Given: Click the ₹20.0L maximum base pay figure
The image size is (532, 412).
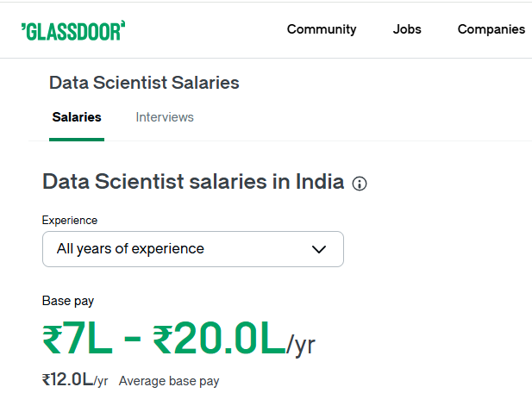Looking at the screenshot, I should (219, 339).
